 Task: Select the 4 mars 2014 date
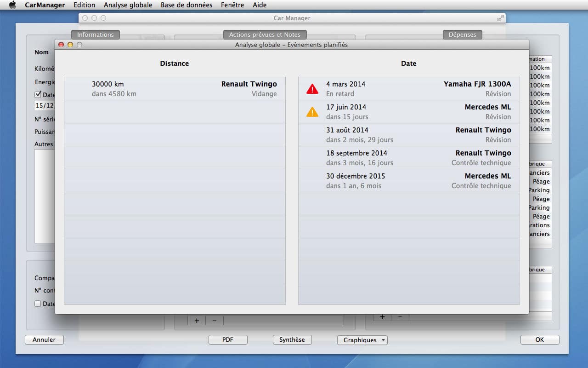coord(346,84)
